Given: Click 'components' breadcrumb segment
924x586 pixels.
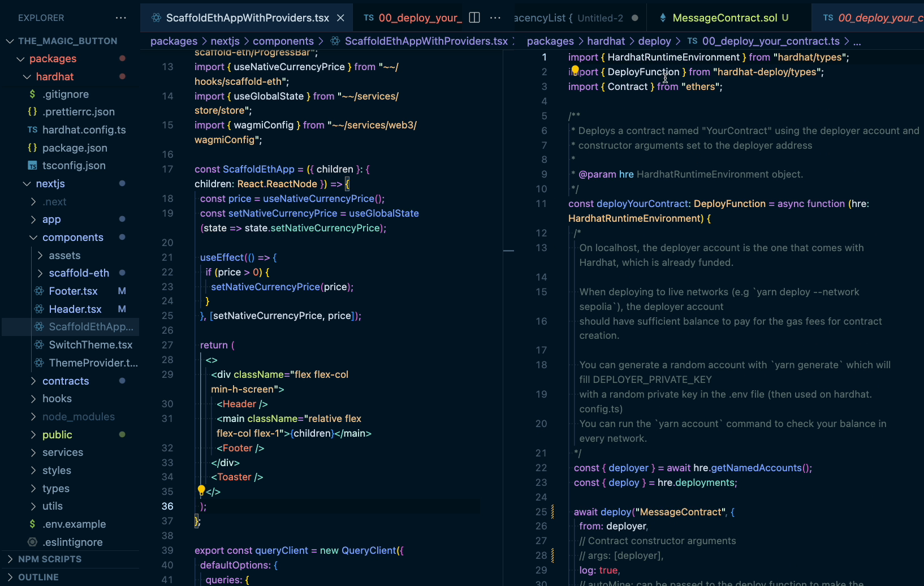Looking at the screenshot, I should (283, 41).
